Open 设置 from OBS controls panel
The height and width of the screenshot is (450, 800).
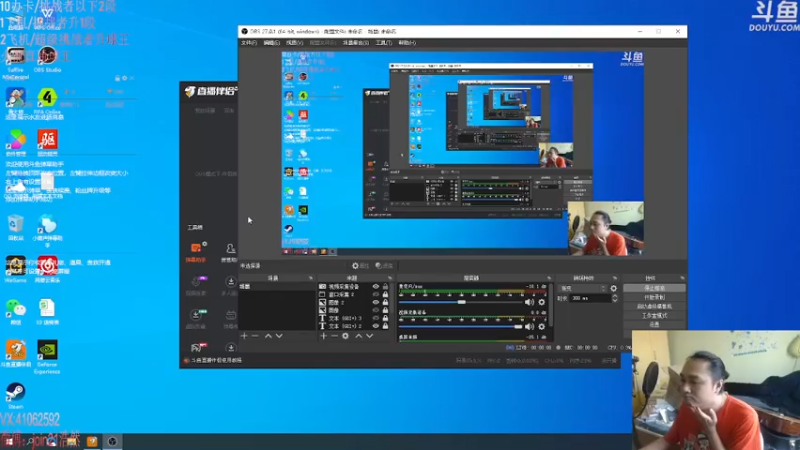pyautogui.click(x=654, y=324)
